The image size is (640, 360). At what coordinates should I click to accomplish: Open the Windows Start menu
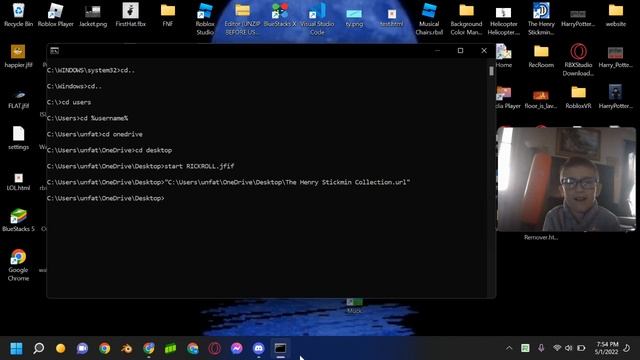point(16,348)
